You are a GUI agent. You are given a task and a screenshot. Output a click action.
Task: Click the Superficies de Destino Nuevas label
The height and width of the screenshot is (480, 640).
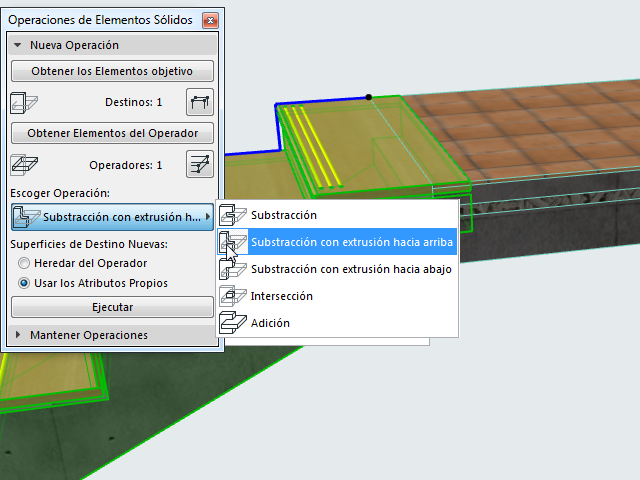tap(89, 244)
